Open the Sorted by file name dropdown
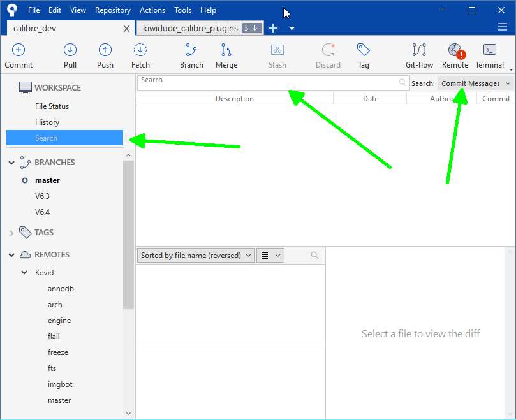This screenshot has width=516, height=420. click(196, 256)
